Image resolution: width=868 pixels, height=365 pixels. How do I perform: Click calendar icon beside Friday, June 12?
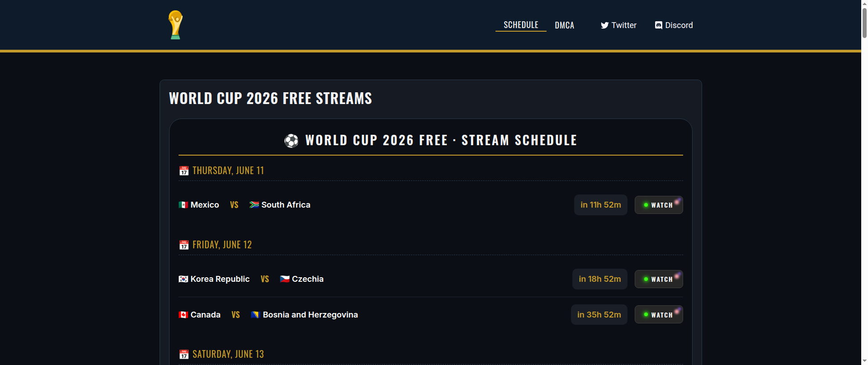pos(184,245)
